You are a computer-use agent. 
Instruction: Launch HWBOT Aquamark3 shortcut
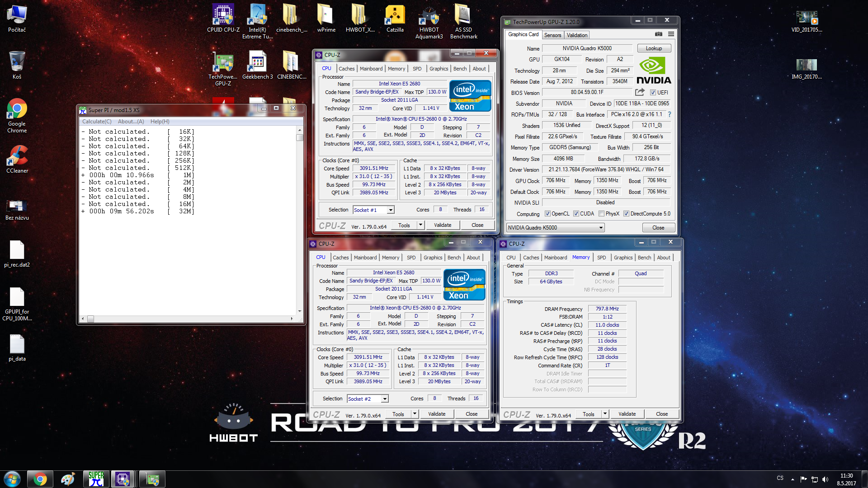pyautogui.click(x=429, y=22)
